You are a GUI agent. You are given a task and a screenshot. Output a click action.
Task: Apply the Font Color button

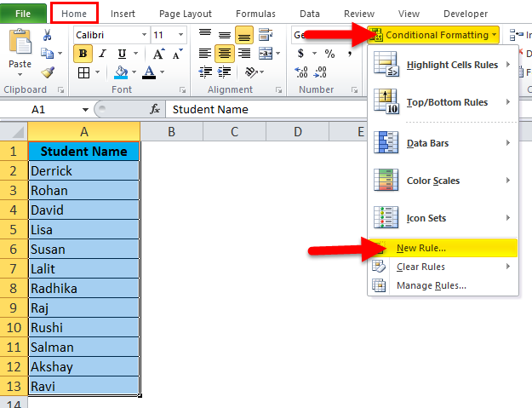tap(149, 72)
